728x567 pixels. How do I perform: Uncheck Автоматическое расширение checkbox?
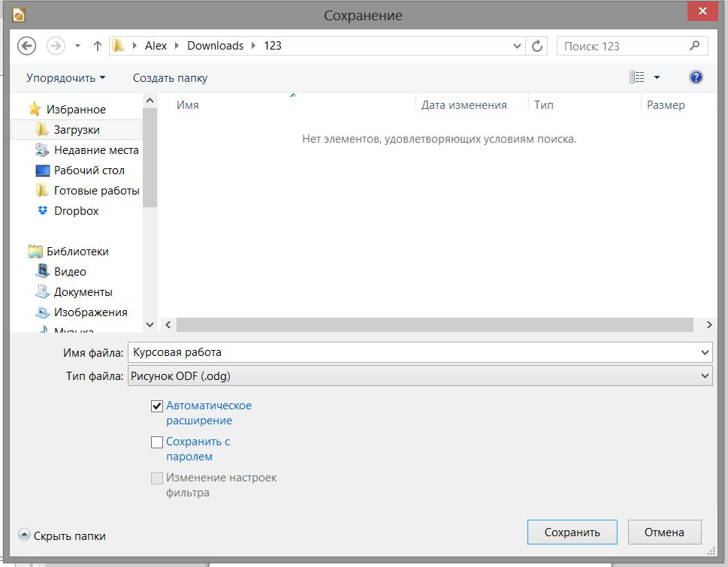(157, 406)
